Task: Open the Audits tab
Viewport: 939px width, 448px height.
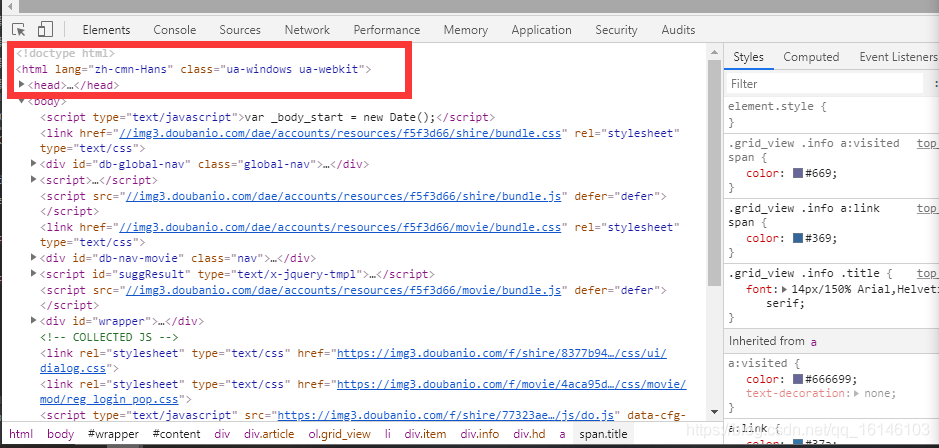Action: [x=678, y=30]
